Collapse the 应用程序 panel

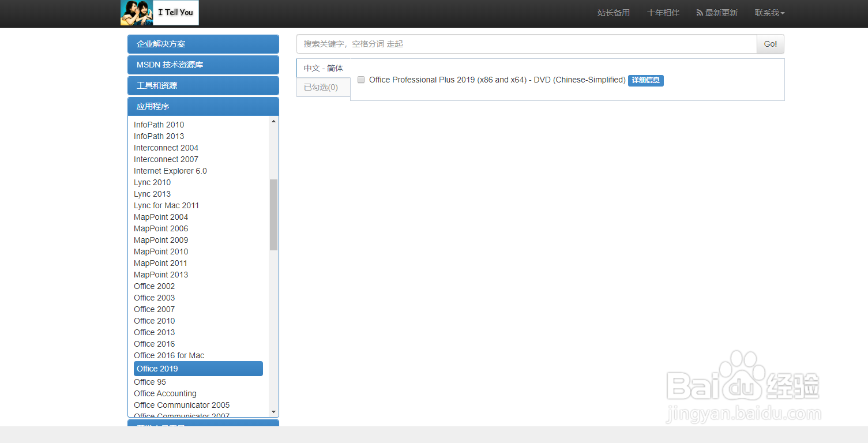click(x=203, y=106)
